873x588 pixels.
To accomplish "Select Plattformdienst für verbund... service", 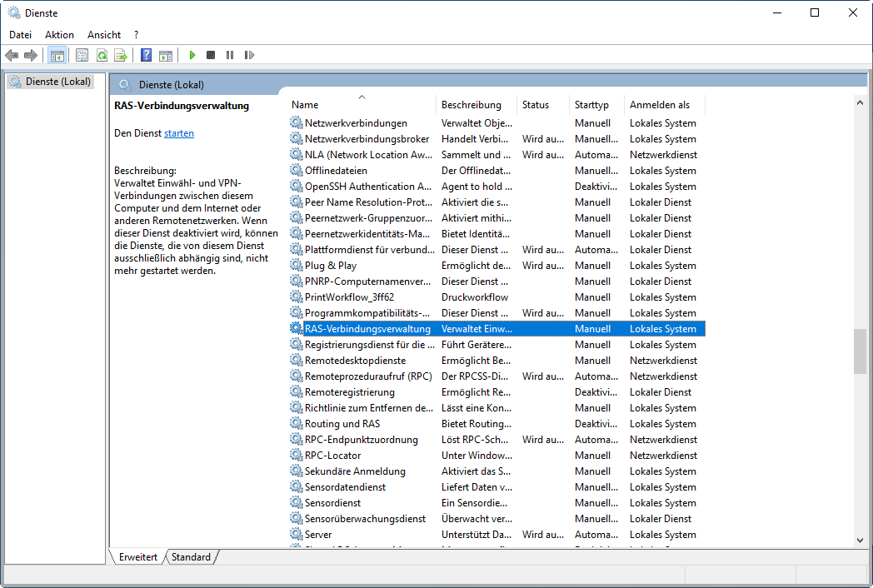I will pyautogui.click(x=370, y=250).
